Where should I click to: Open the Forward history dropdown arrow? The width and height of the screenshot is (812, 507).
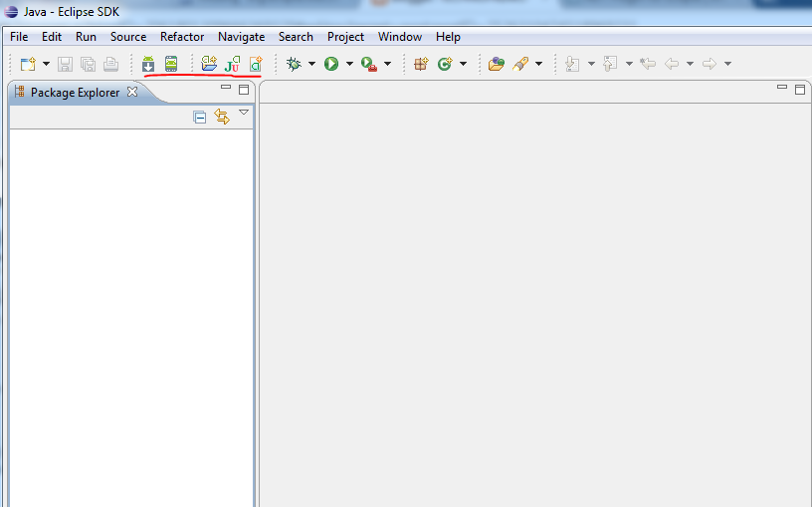(727, 64)
